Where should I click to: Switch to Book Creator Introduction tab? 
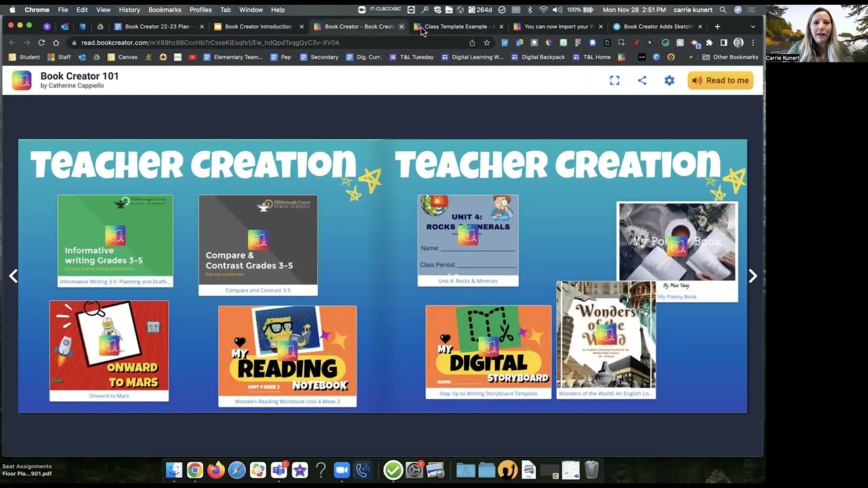click(258, 26)
